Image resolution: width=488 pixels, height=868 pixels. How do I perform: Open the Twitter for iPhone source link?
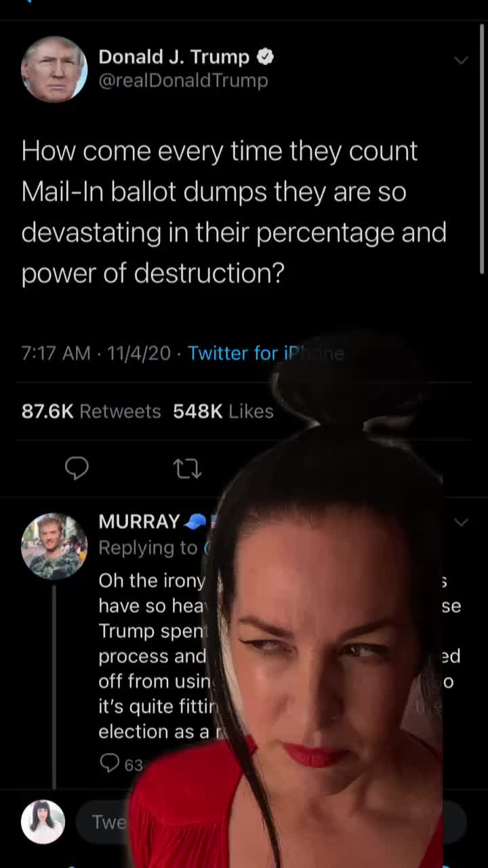(266, 353)
